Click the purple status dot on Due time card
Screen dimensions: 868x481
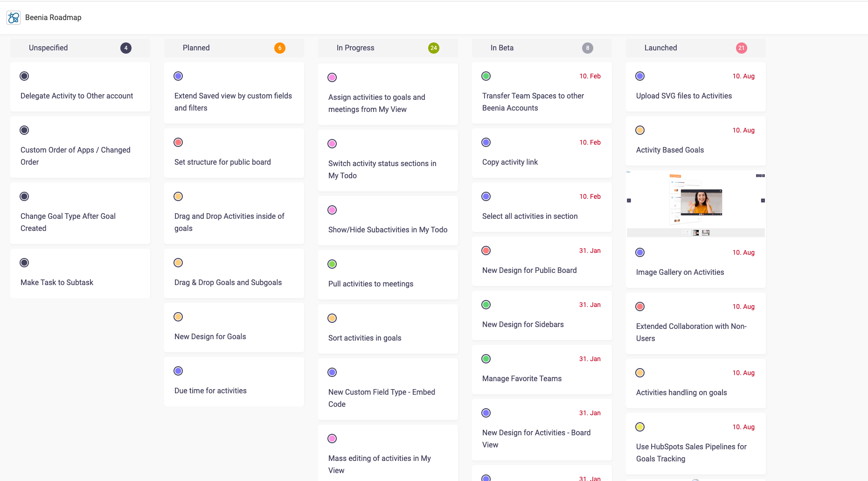click(x=178, y=371)
